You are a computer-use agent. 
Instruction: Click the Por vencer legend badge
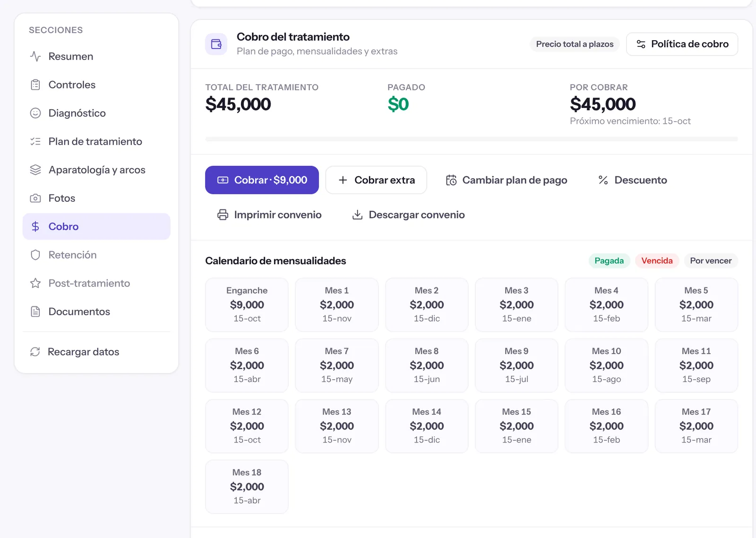click(x=711, y=261)
